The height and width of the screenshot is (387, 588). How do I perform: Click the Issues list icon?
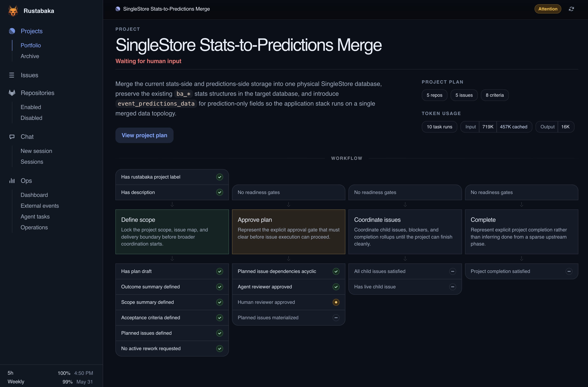click(12, 75)
